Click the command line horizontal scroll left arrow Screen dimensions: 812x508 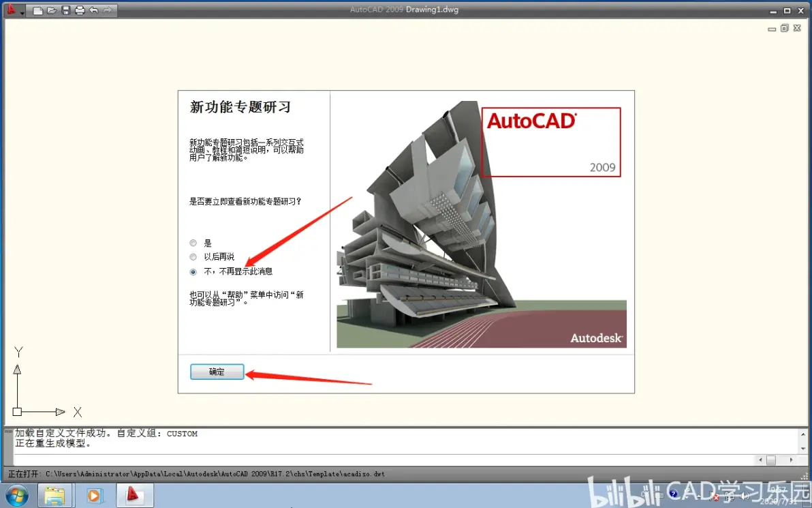point(761,460)
